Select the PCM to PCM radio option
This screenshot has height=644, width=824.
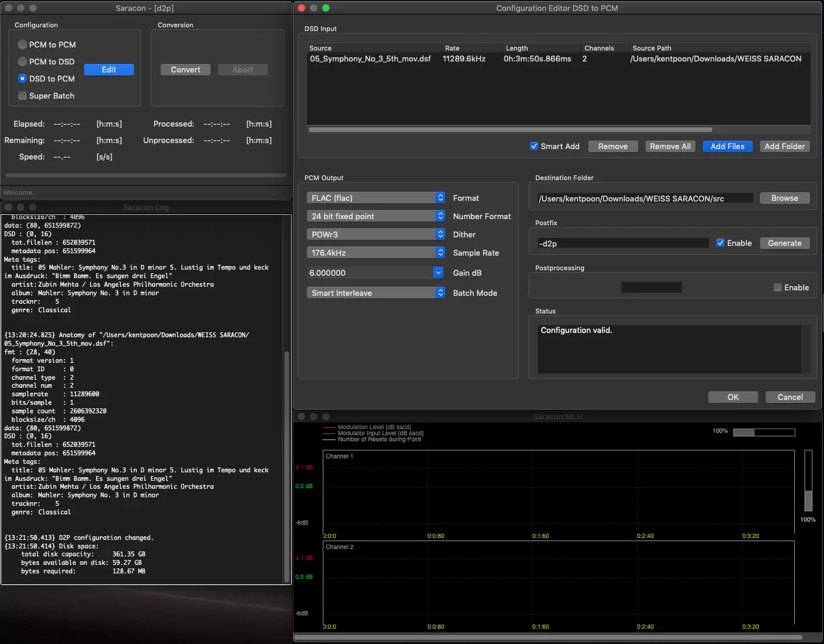coord(23,44)
